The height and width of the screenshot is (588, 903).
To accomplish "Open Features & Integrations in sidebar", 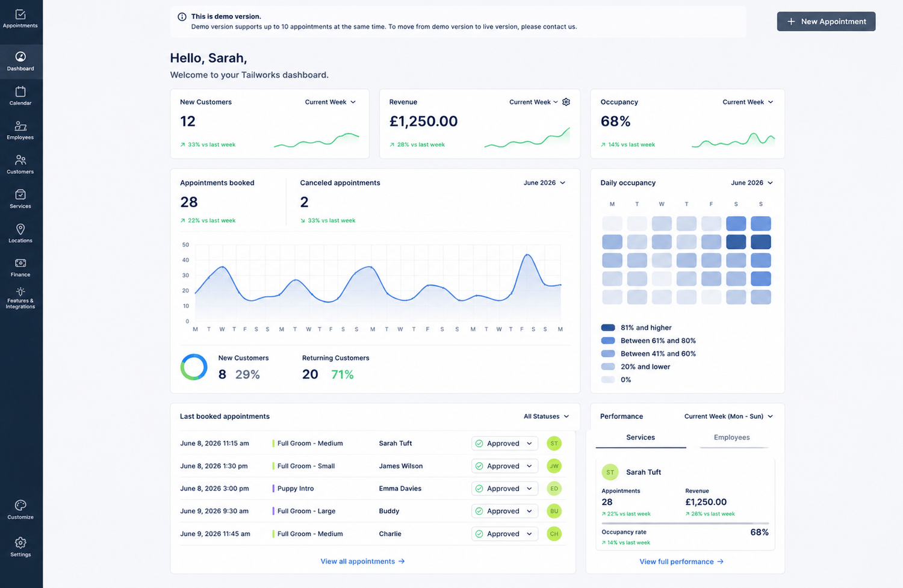I will [20, 299].
